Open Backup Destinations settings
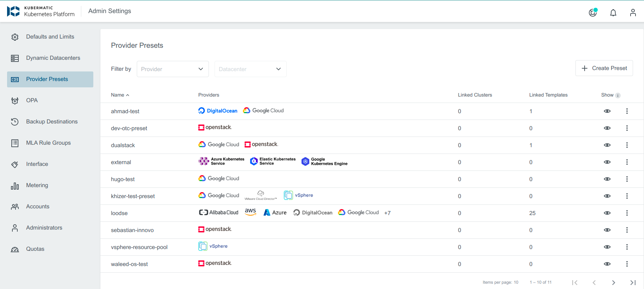Screen dimensions: 644x289 tap(50, 122)
